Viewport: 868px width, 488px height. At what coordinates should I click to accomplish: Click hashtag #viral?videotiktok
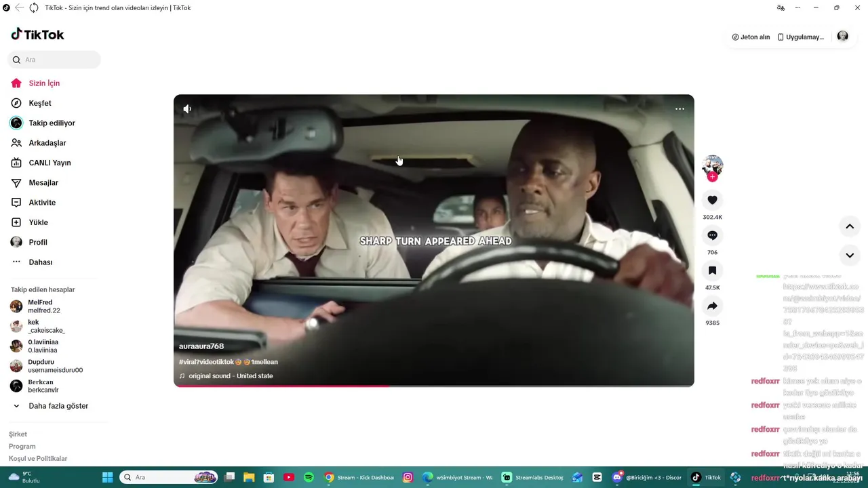tap(206, 362)
